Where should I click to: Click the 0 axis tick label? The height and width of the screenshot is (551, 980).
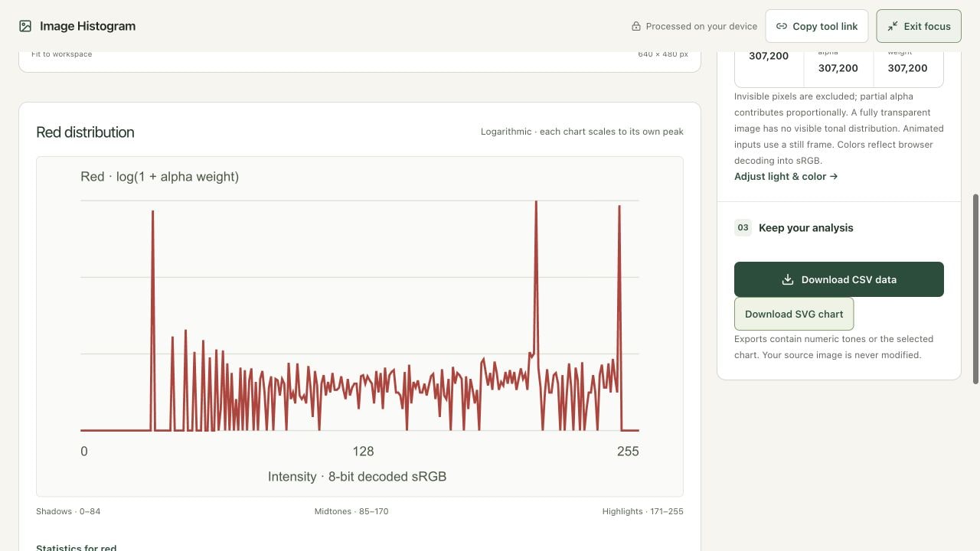[x=84, y=452]
